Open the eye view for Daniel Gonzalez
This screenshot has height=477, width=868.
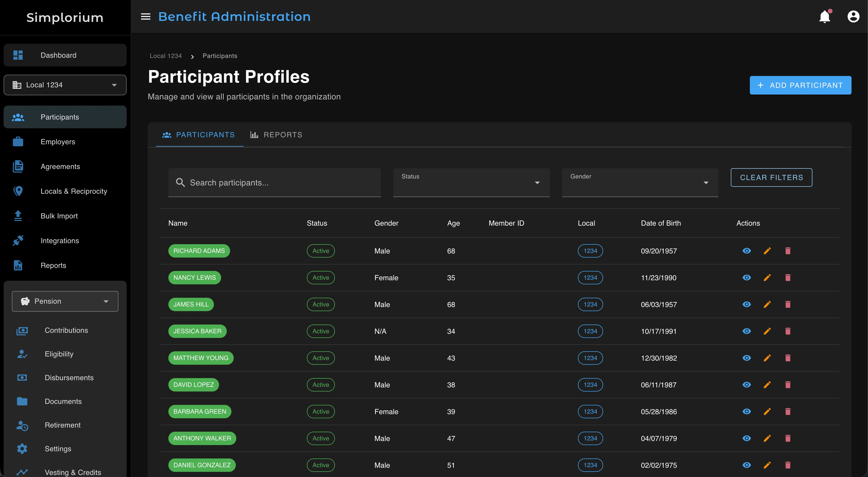[x=747, y=465]
